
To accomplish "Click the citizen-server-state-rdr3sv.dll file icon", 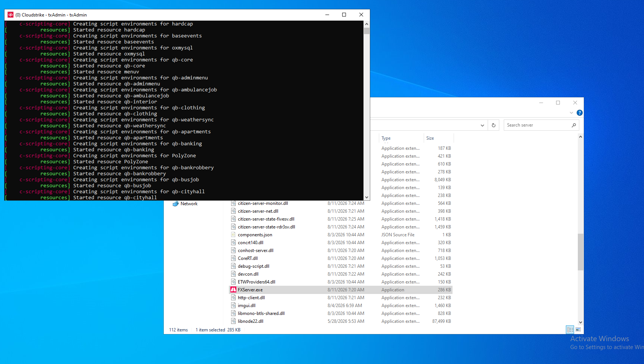I will pyautogui.click(x=233, y=227).
